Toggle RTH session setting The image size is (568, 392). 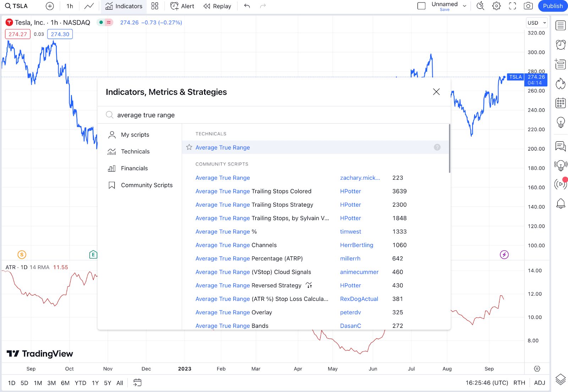519,383
